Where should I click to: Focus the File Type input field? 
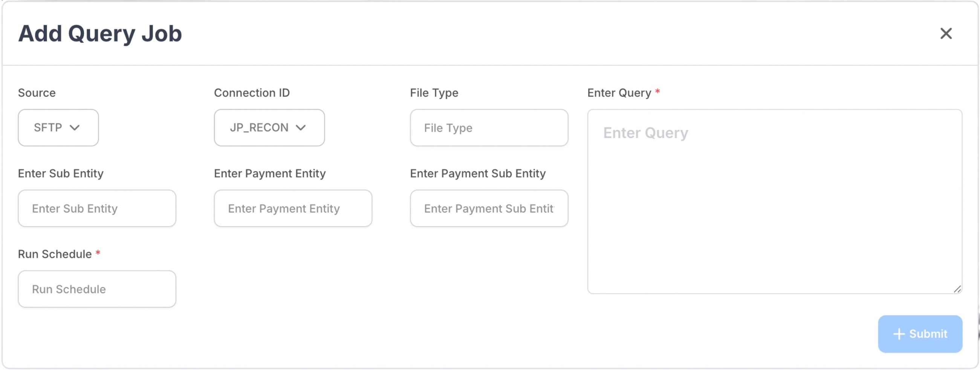[489, 128]
